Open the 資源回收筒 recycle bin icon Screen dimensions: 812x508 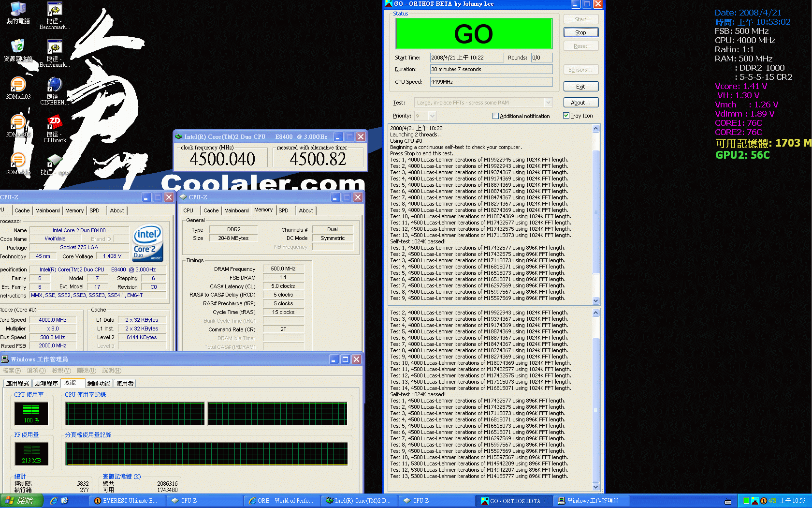[18, 50]
